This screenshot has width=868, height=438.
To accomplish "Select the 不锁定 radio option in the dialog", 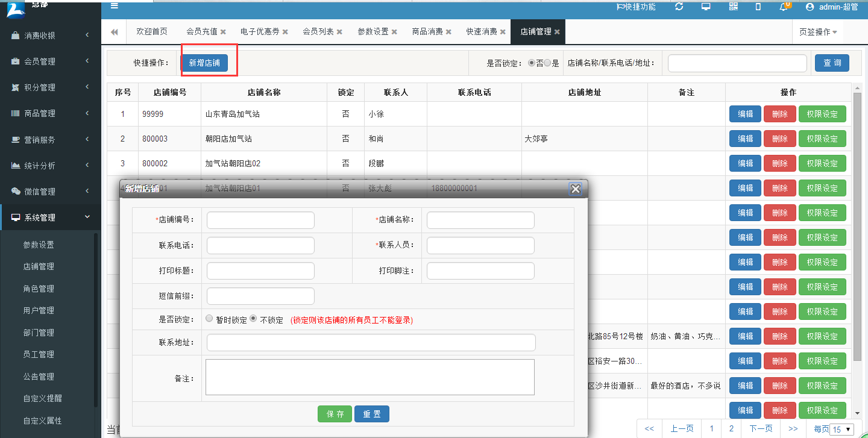I will coord(252,319).
